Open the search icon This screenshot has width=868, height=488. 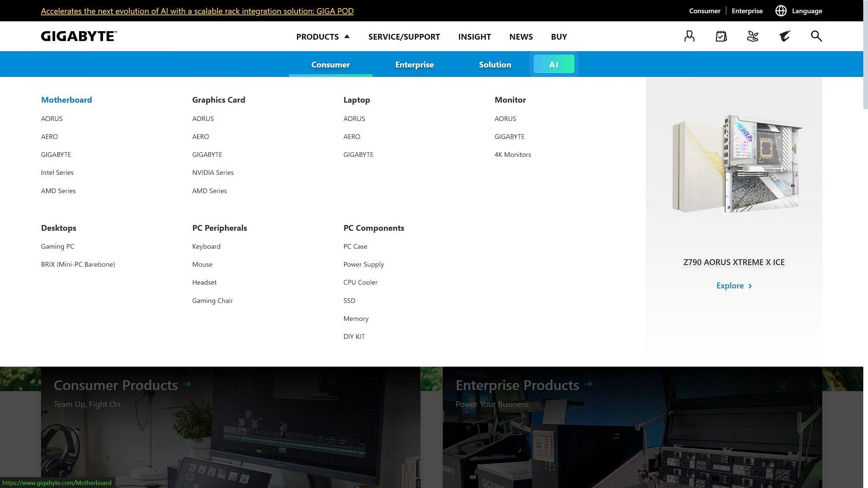click(817, 36)
